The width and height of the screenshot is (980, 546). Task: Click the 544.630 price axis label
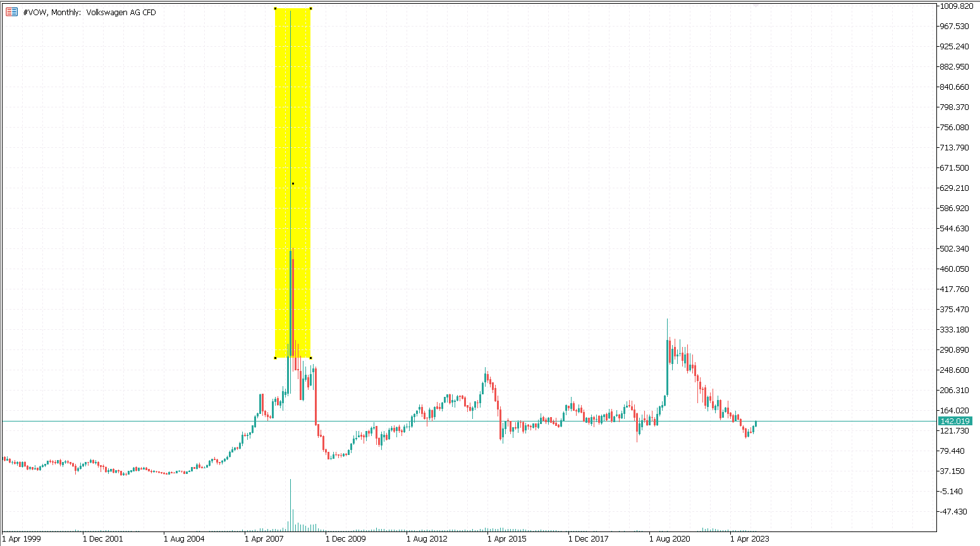pyautogui.click(x=955, y=229)
